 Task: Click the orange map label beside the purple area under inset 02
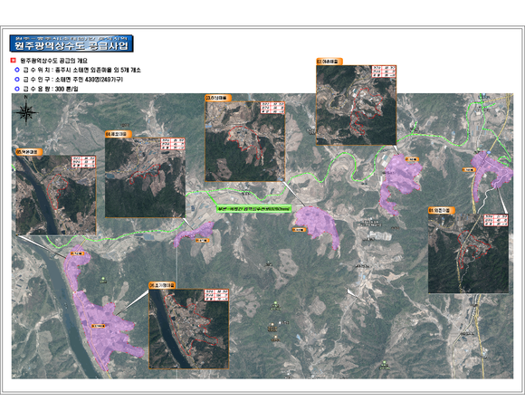[x=412, y=159]
